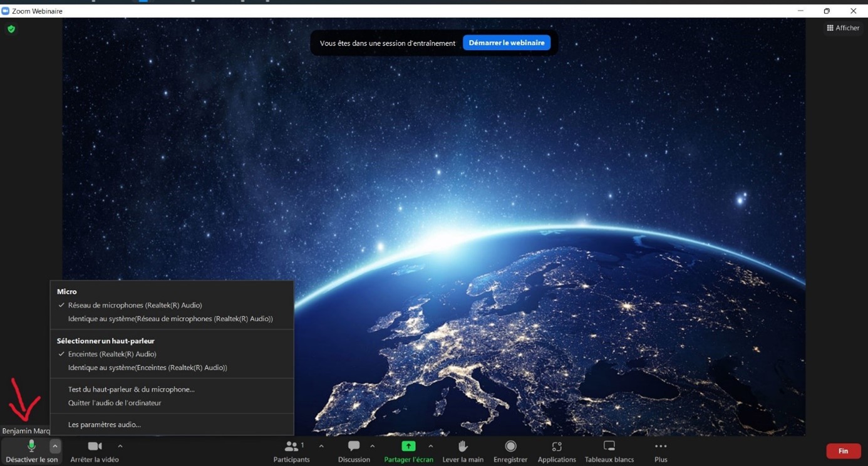This screenshot has width=868, height=466.
Task: Start recording with Enregistrer
Action: [x=510, y=451]
